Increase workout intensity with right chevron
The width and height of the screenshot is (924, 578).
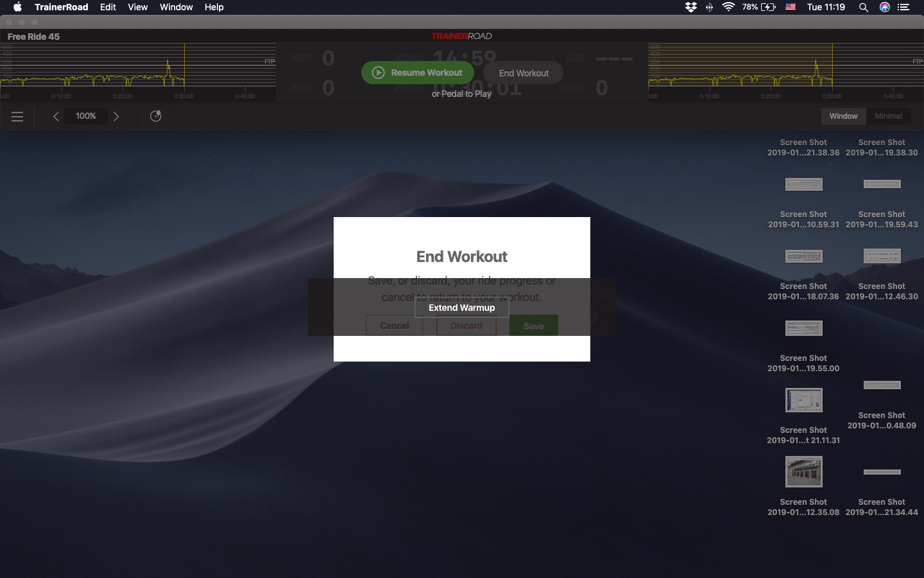point(116,116)
